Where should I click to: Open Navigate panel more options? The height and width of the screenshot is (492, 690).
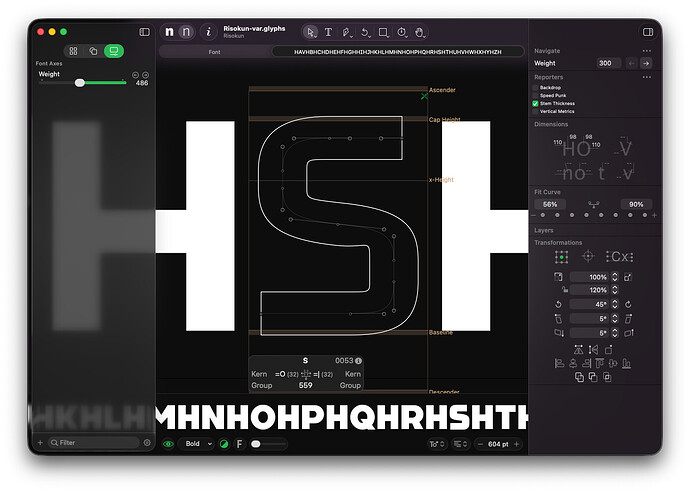tap(646, 51)
